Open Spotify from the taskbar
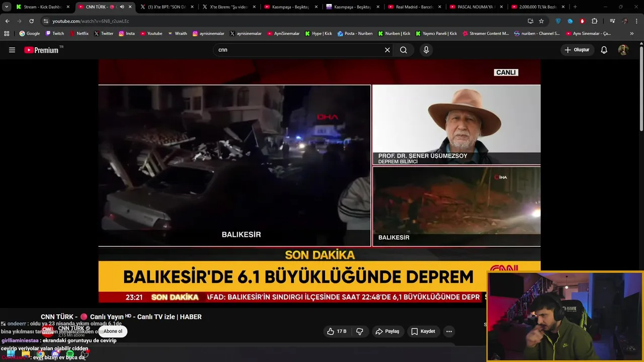Image resolution: width=644 pixels, height=362 pixels. [x=70, y=354]
